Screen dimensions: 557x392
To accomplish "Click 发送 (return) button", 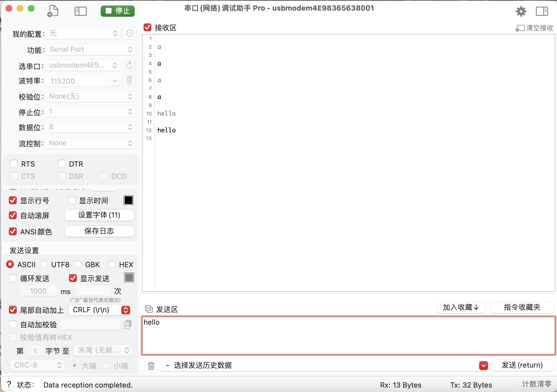I will coord(522,365).
